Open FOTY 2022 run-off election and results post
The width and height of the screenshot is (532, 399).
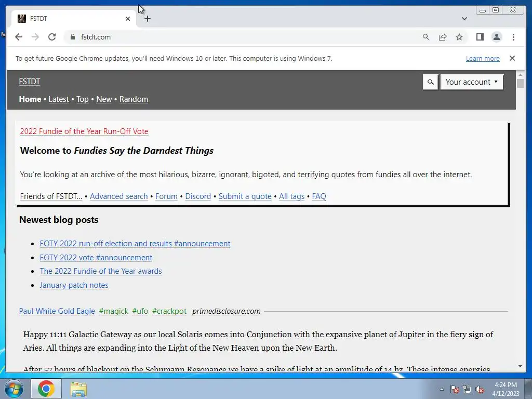135,244
